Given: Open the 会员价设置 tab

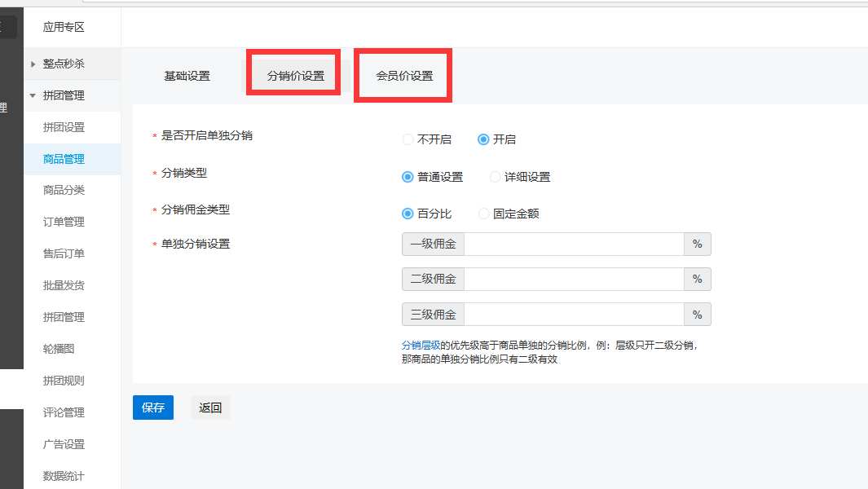Looking at the screenshot, I should (404, 76).
